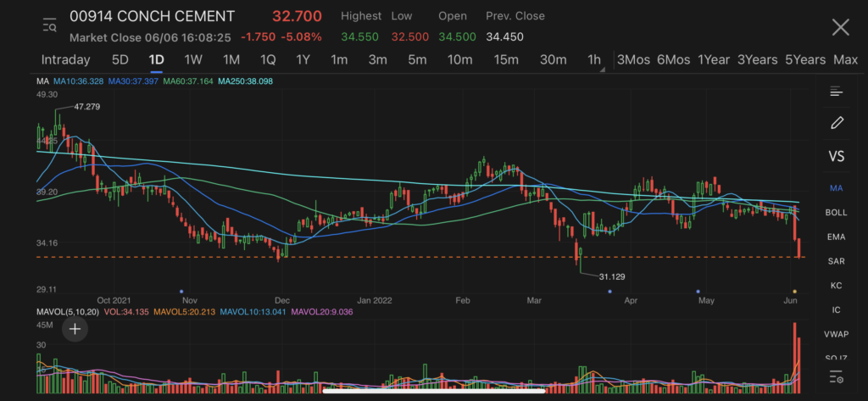
Task: Click the MA250:38.098 legend value
Action: 245,81
